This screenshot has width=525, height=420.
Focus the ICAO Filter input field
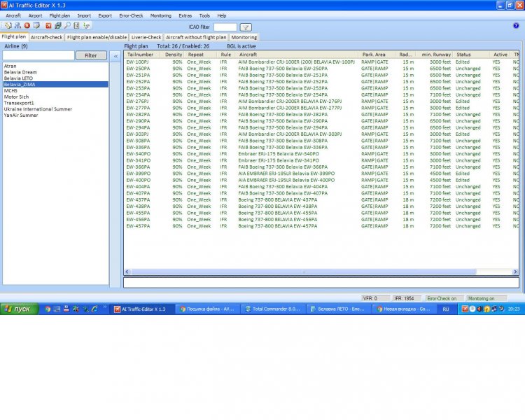(225, 27)
